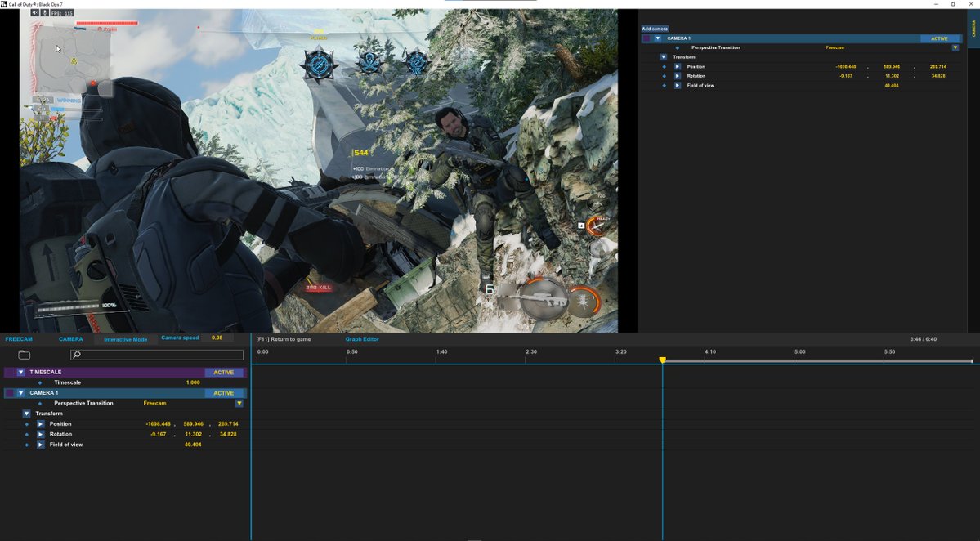
Task: Open the Perspective Transition dropdown in the right panel
Action: (x=955, y=47)
